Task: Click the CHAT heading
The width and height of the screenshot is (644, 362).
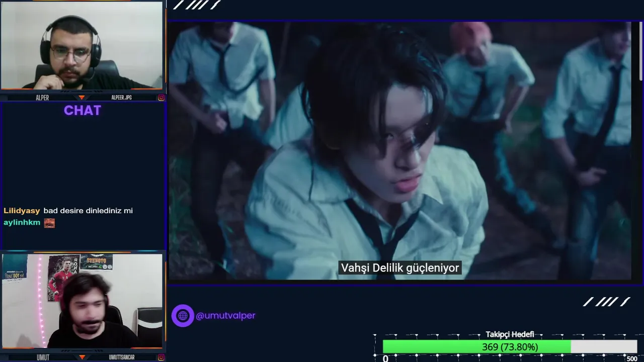Action: click(x=83, y=111)
